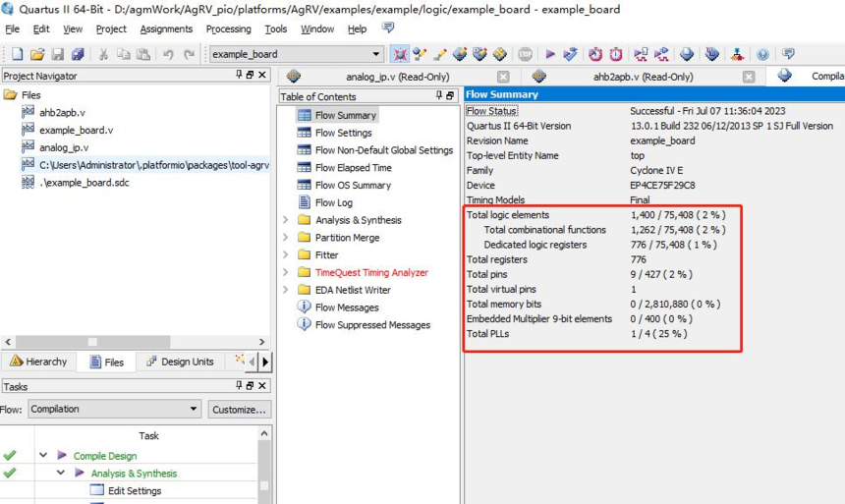Click the Total logic elements row
This screenshot has width=845, height=504.
click(596, 214)
